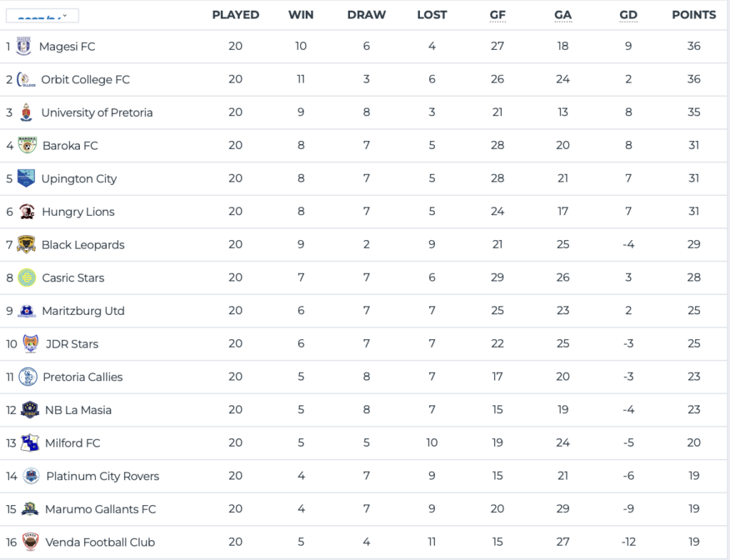Click the Magesi FC club crest
The width and height of the screenshot is (730, 560).
tap(24, 46)
